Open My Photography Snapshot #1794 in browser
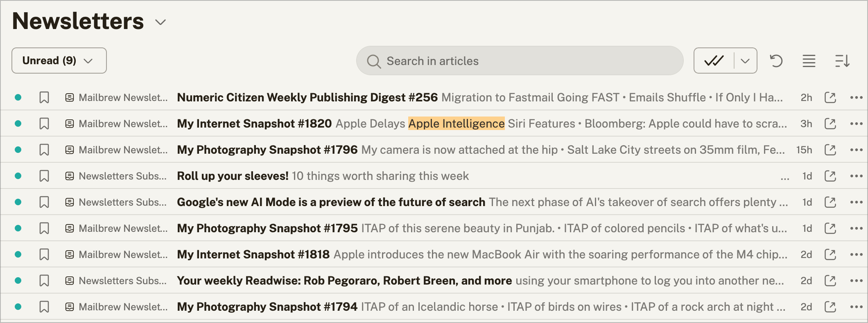The image size is (868, 323). tap(830, 306)
